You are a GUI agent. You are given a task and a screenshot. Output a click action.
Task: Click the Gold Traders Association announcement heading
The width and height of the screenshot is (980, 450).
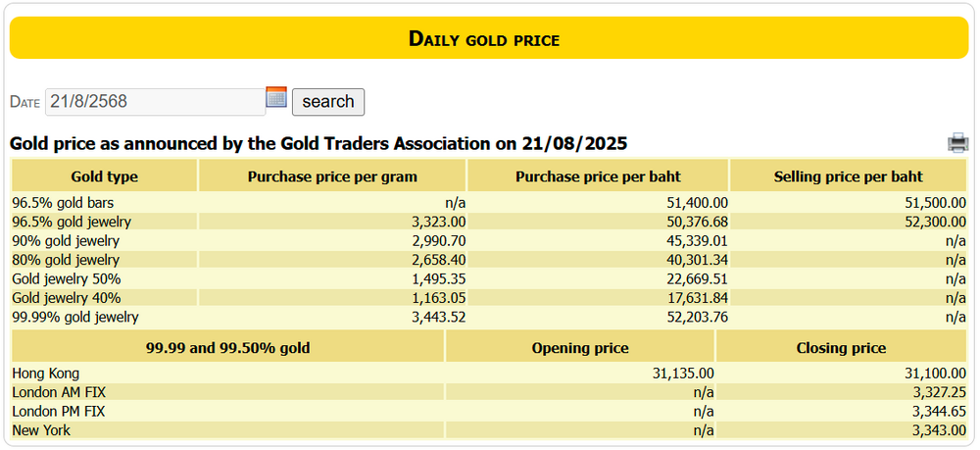point(318,144)
